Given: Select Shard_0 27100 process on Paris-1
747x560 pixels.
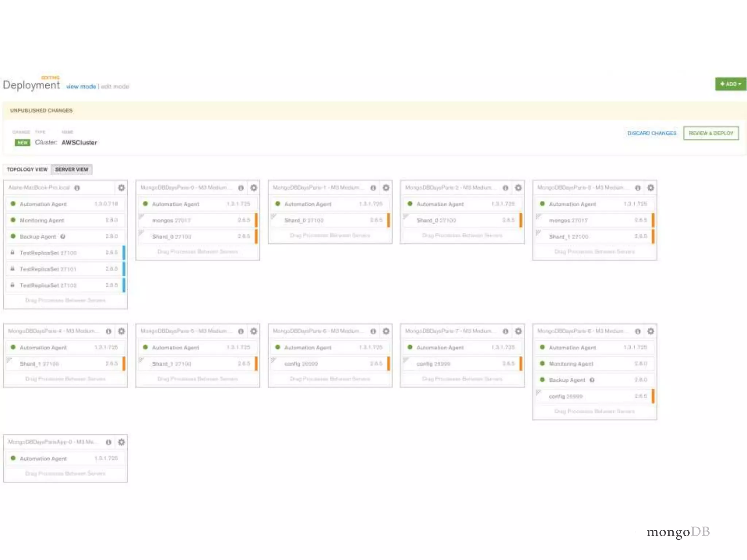Looking at the screenshot, I should [x=330, y=220].
